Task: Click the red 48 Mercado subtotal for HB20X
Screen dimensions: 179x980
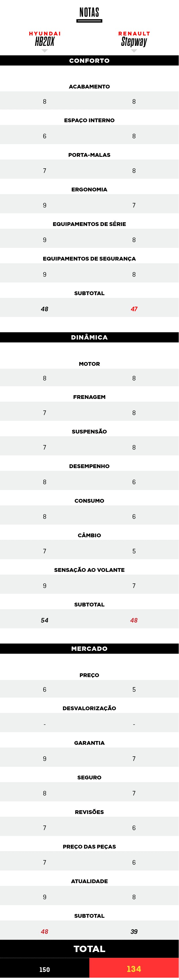Action: (45, 932)
